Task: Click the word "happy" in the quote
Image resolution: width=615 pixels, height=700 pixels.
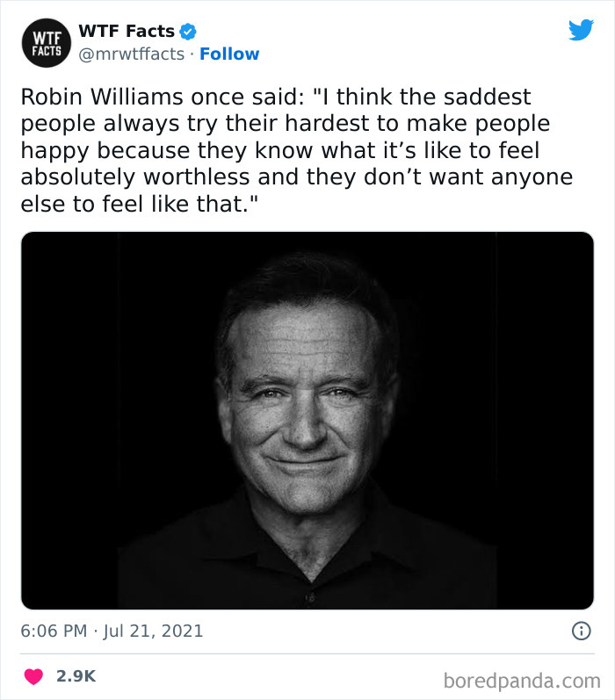Action: (x=54, y=150)
